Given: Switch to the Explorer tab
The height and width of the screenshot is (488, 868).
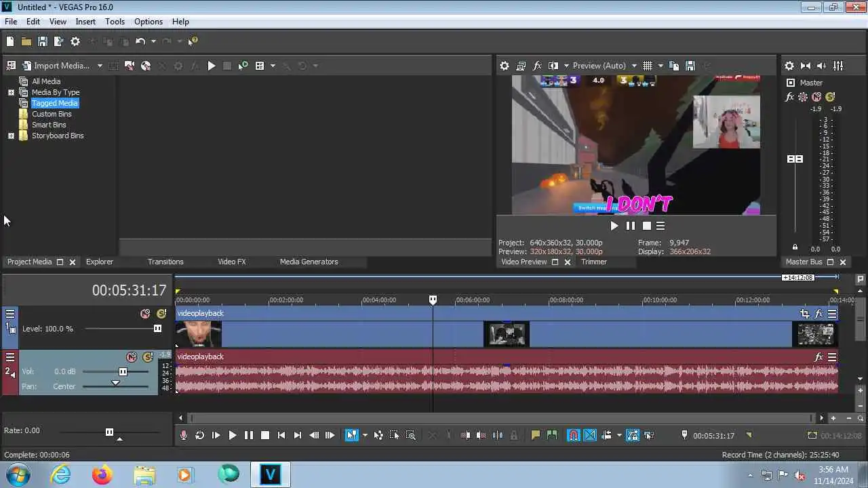Looking at the screenshot, I should click(x=100, y=262).
